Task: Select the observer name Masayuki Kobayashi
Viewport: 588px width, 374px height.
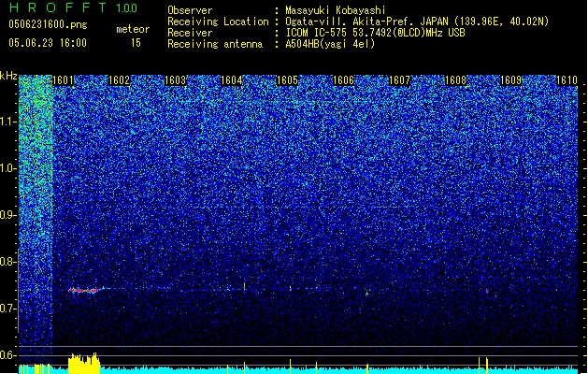Action: 336,10
